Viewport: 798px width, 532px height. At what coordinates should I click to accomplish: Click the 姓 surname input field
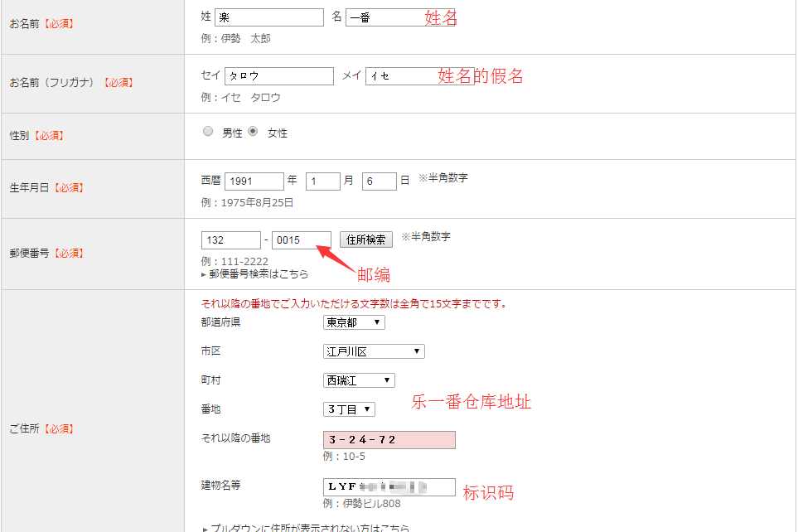click(x=268, y=17)
